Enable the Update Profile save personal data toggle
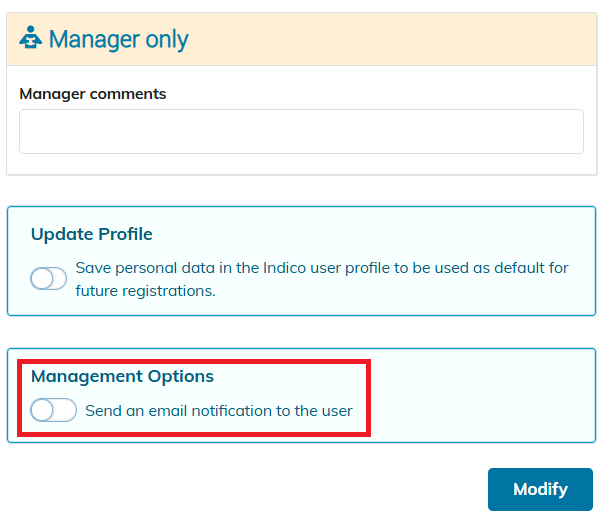605x516 pixels. pos(49,278)
